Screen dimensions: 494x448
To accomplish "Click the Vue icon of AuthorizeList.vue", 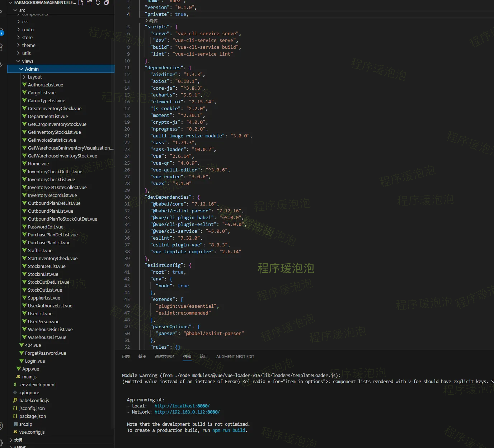I will tap(24, 85).
